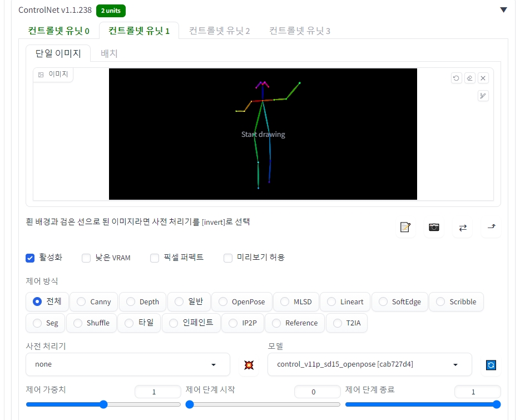Select the OpenPose radio option
Image resolution: width=520 pixels, height=420 pixels.
tap(242, 302)
